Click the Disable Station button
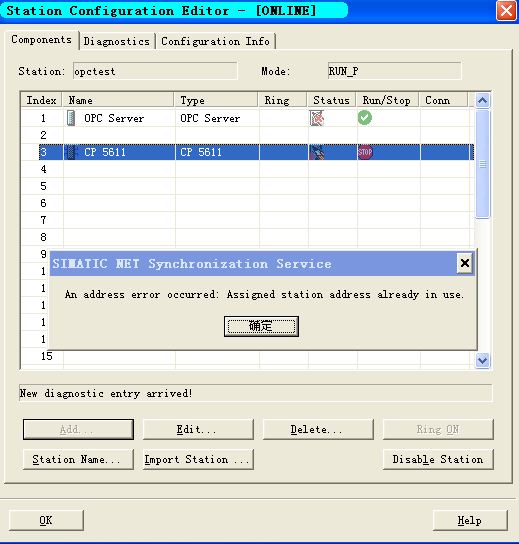519x544 pixels. (x=438, y=459)
